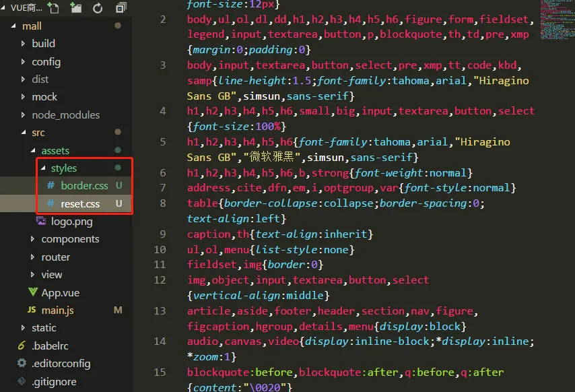
Task: Click the New File icon in explorer header
Action: click(53, 8)
